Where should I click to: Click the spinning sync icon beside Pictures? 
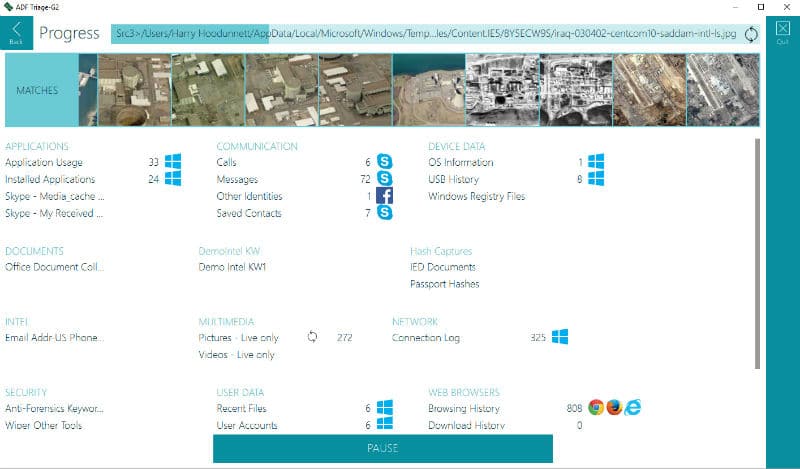click(x=312, y=338)
